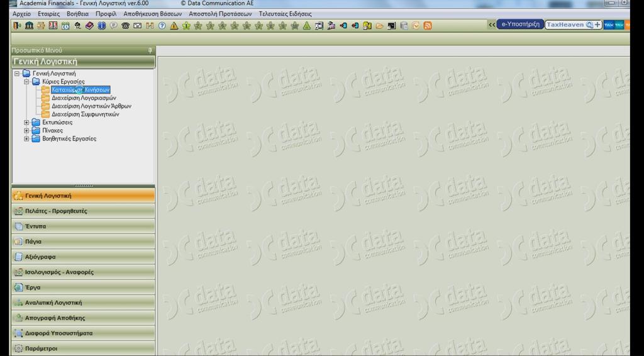The width and height of the screenshot is (644, 356).
Task: Select the Εκτυπώσεις folder label
Action: [x=57, y=123]
